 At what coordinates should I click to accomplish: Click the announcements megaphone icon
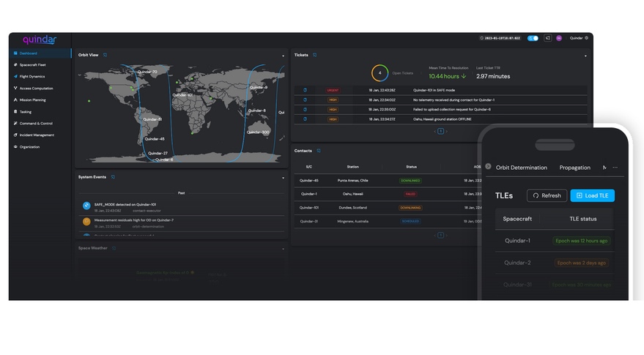[547, 38]
